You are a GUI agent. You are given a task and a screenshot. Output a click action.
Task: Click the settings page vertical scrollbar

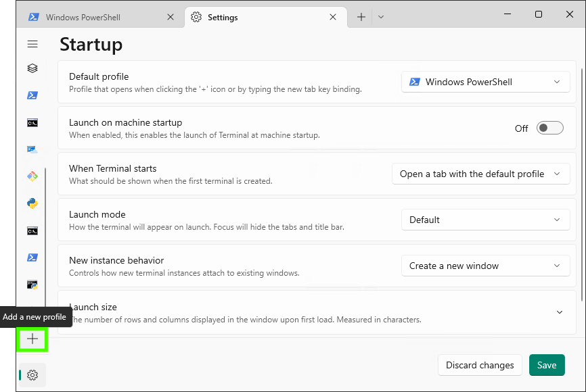click(x=583, y=182)
